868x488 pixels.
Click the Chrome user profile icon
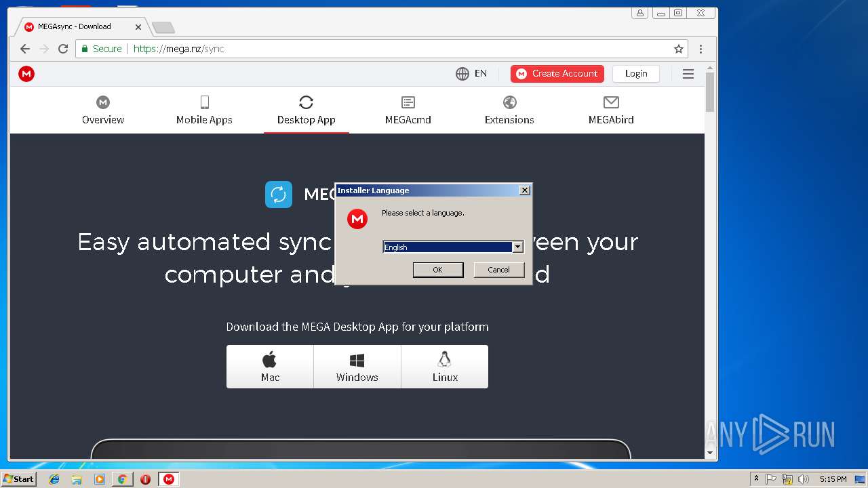pos(640,13)
